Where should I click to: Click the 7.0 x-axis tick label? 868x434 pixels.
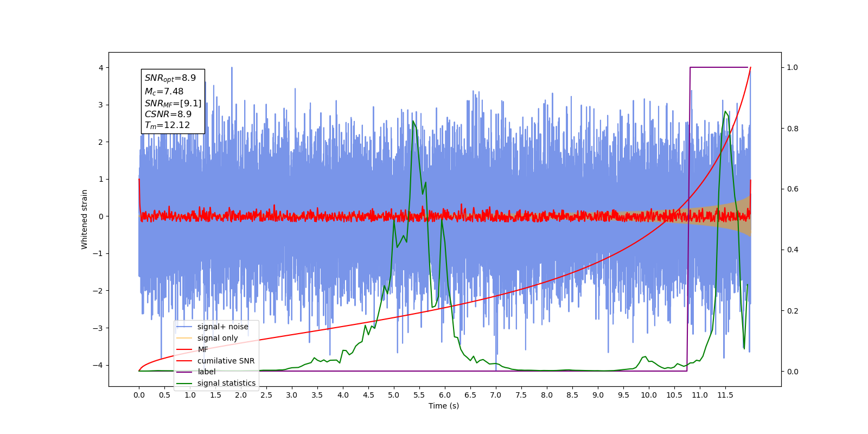[496, 395]
